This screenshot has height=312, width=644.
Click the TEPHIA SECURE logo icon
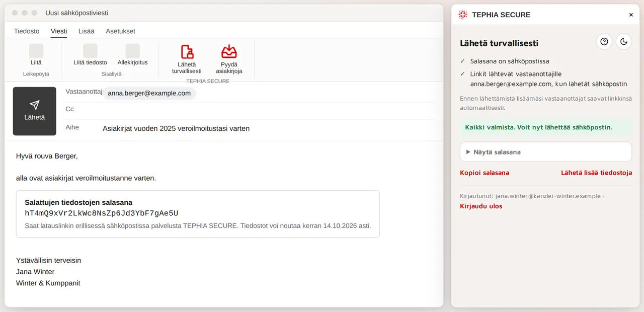point(463,15)
